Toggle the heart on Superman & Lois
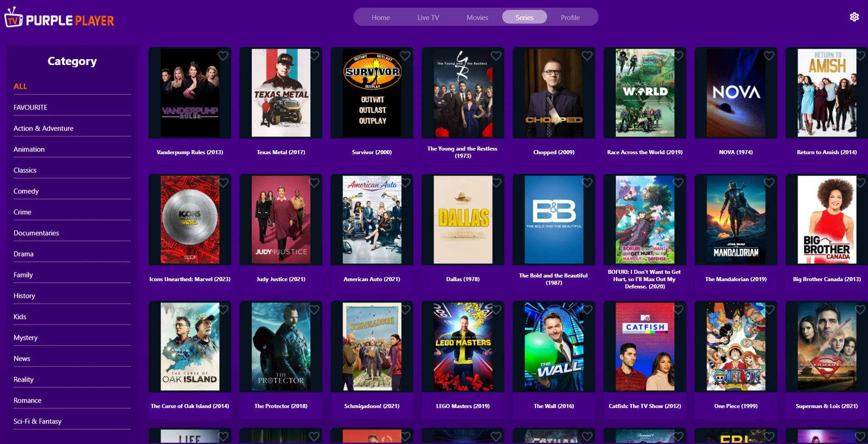This screenshot has height=444, width=868. (860, 309)
